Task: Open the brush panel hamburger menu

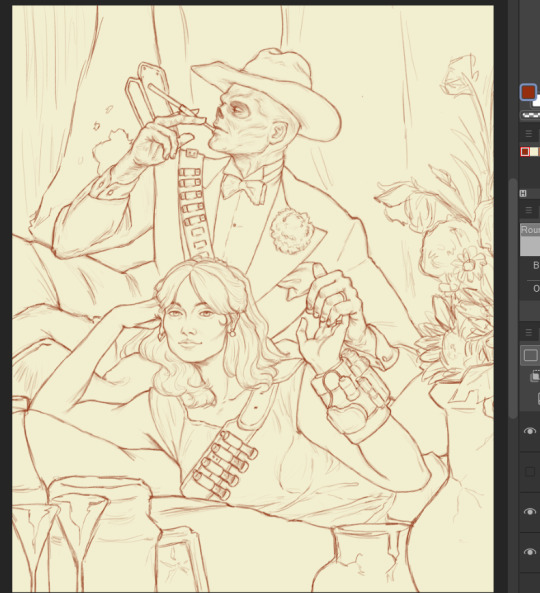Action: tap(529, 210)
